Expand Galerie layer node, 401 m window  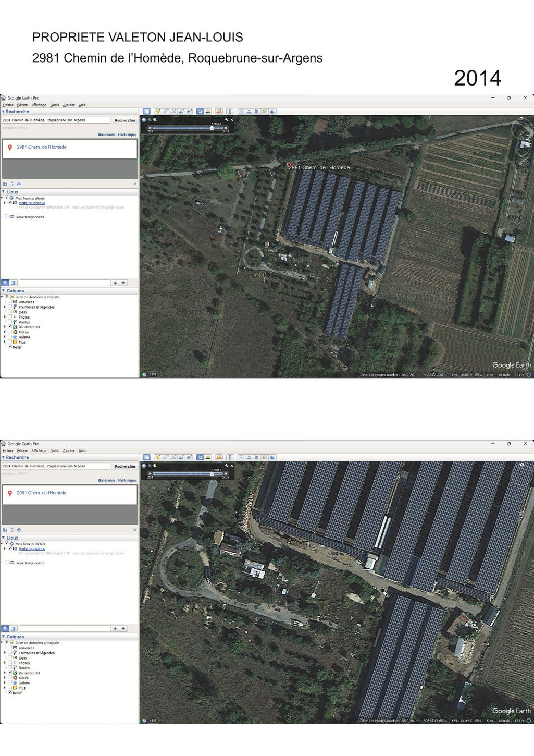tap(5, 337)
